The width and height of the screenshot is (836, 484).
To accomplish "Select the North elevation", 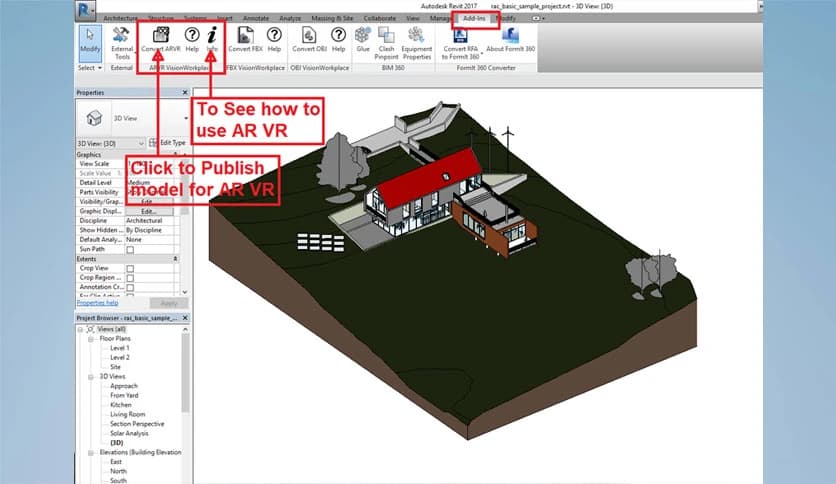I will 118,472.
